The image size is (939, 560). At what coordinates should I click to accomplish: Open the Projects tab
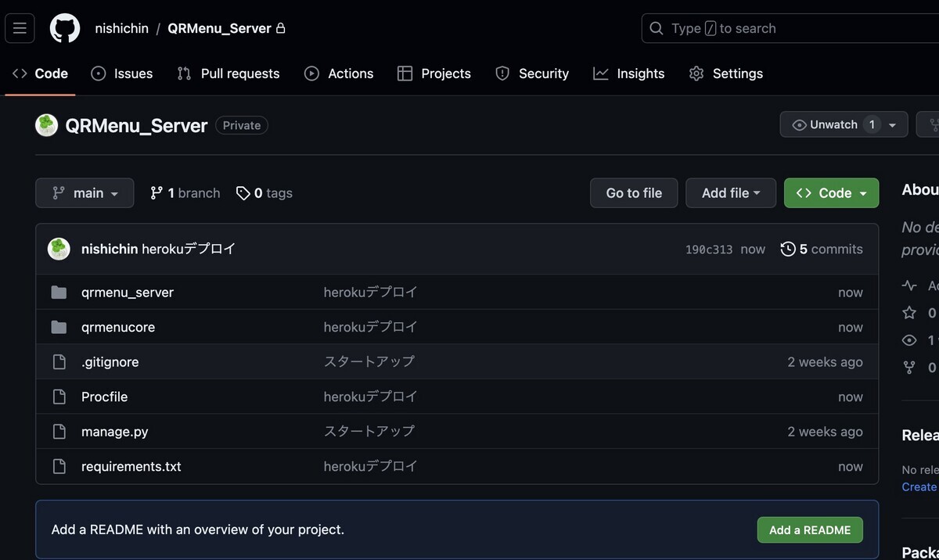click(x=434, y=74)
